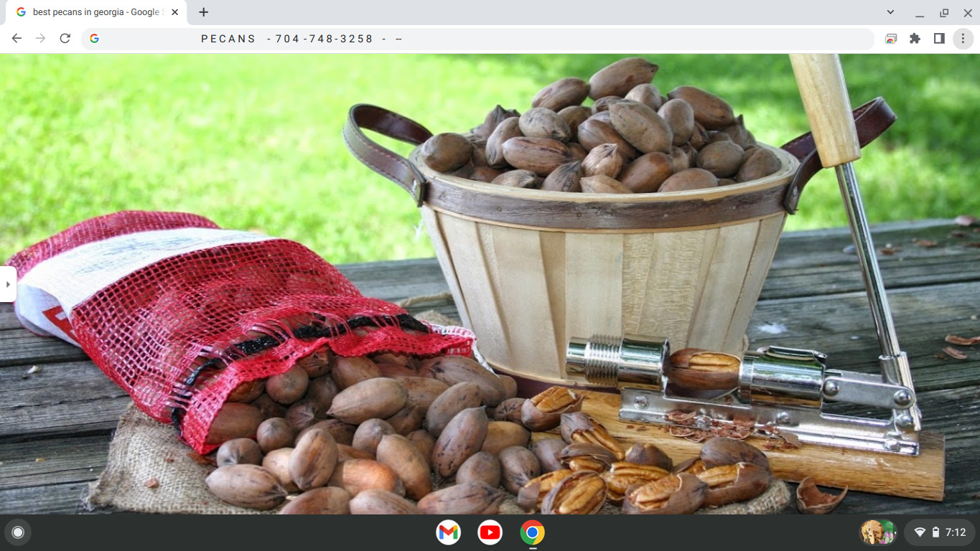
Task: Reload the current page
Action: click(65, 38)
